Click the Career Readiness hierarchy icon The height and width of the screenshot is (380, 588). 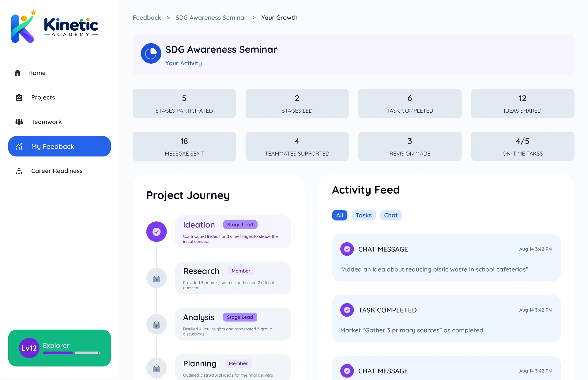19,171
